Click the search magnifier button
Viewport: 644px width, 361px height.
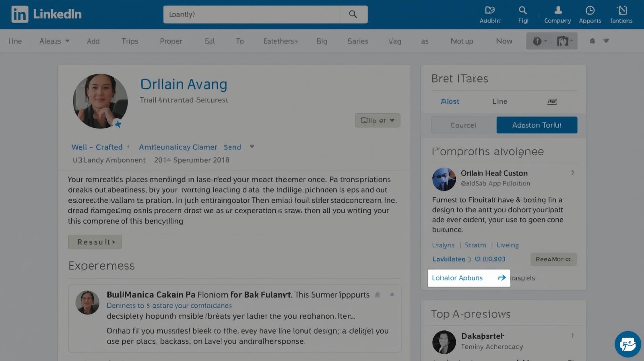pyautogui.click(x=353, y=14)
